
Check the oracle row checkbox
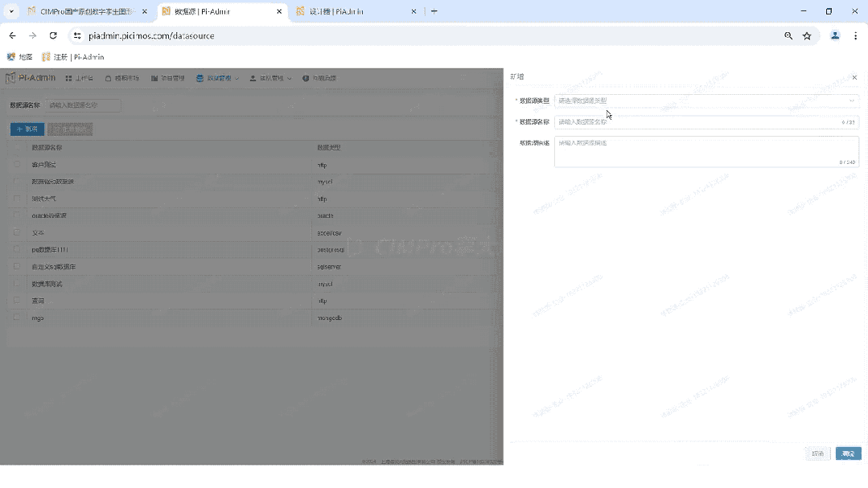[17, 215]
